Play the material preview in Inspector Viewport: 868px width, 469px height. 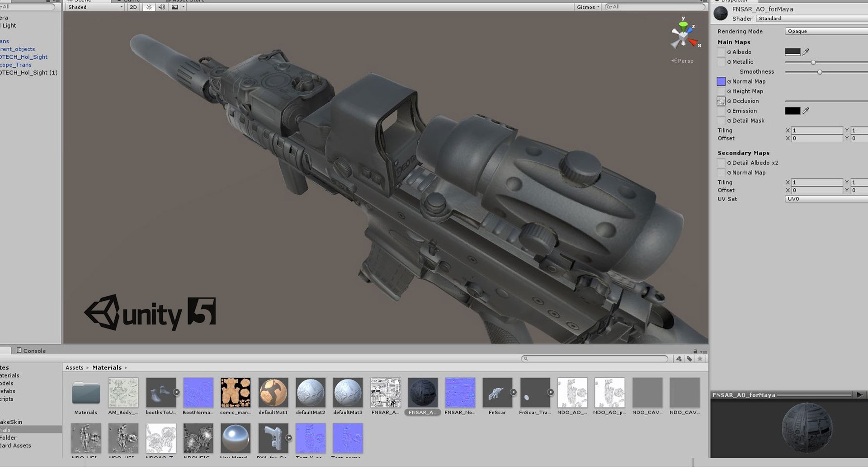pyautogui.click(x=859, y=395)
